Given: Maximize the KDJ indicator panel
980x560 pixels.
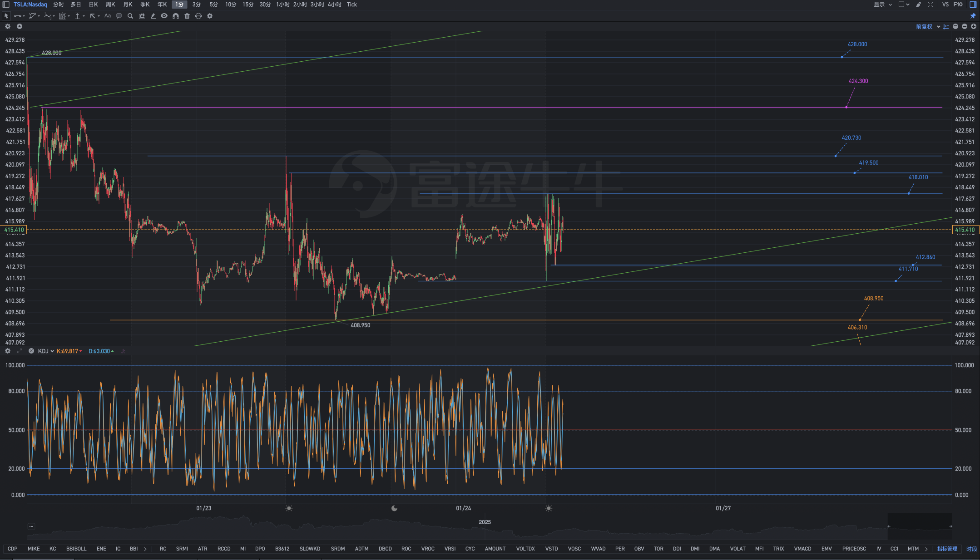Looking at the screenshot, I should click(x=20, y=351).
